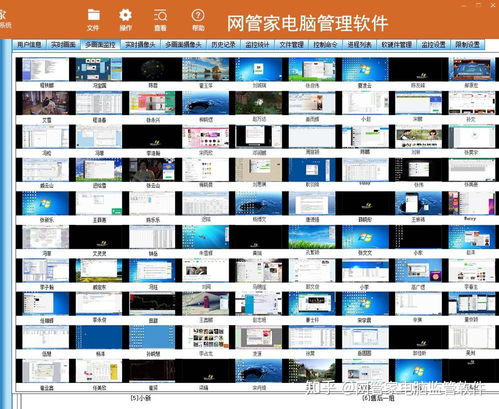Open the 限制设置 tab

(467, 44)
